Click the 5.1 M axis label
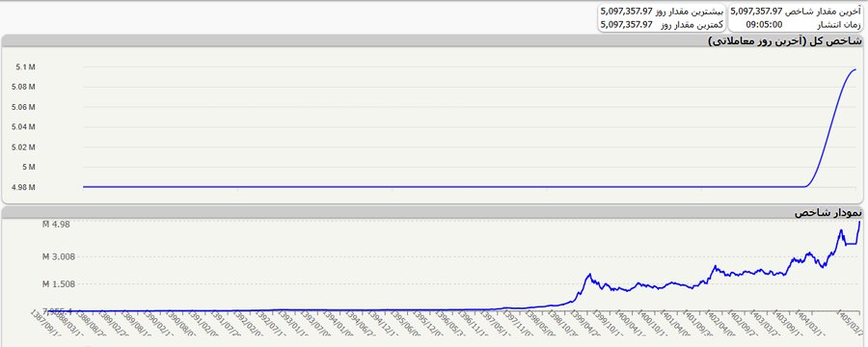 (x=26, y=67)
